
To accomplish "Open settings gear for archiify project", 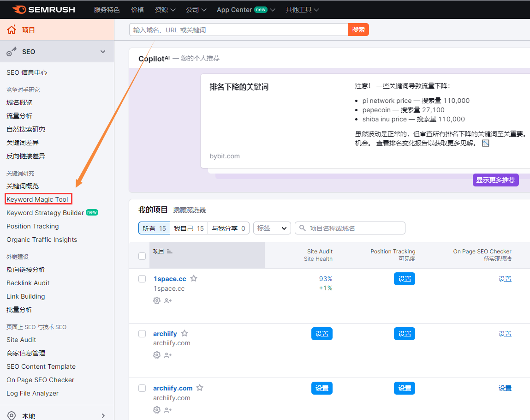I will (x=157, y=355).
